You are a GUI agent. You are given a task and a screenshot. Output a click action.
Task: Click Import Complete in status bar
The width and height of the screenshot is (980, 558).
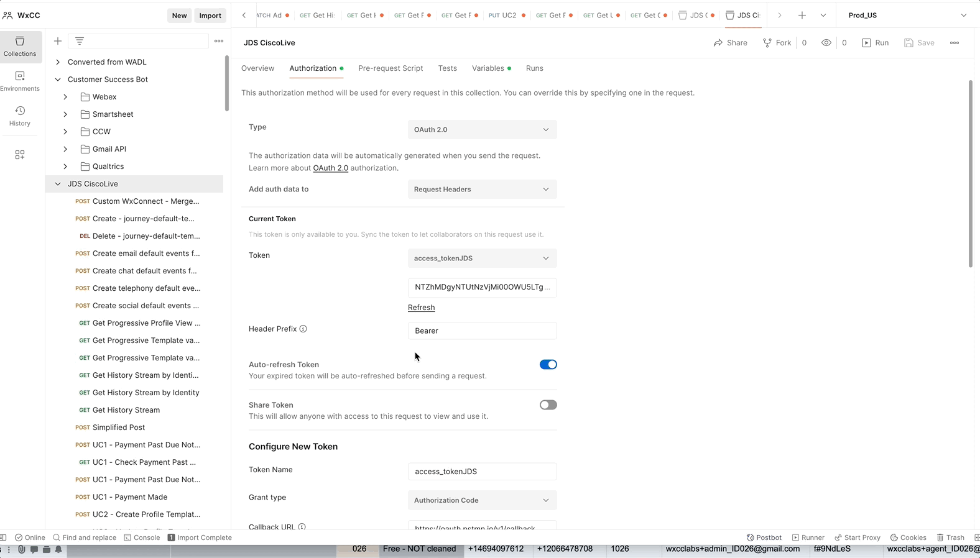point(200,537)
